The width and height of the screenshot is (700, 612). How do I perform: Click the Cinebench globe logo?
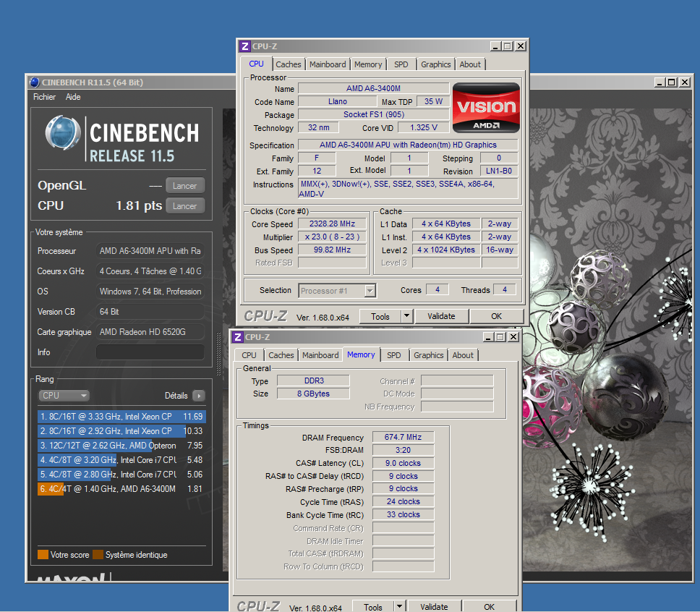click(x=62, y=132)
